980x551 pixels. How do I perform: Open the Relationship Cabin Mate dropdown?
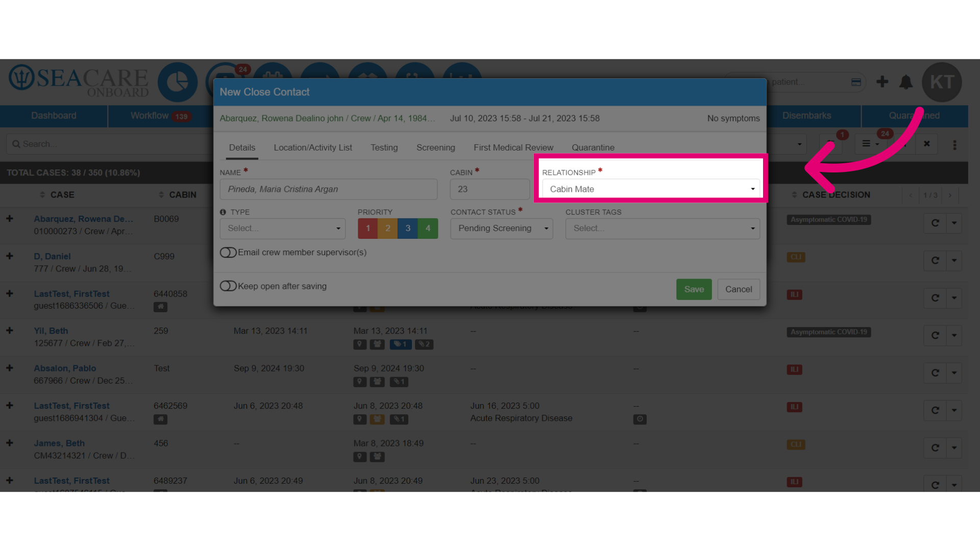coord(651,189)
